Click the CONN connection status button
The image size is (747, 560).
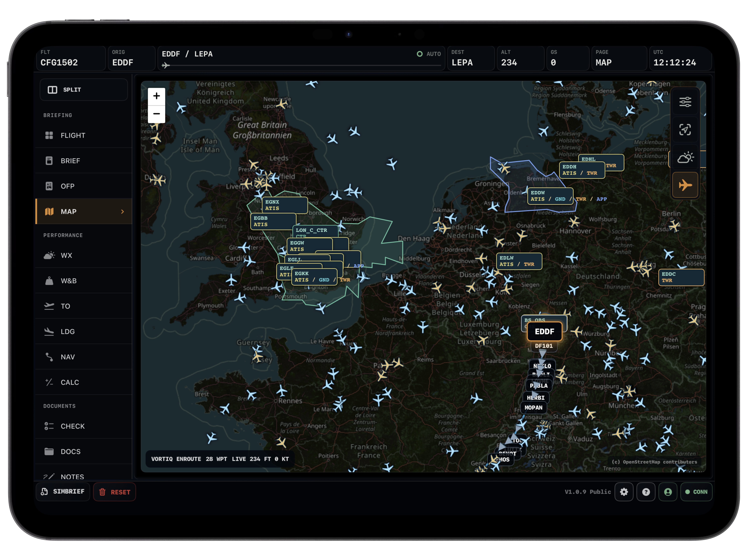pyautogui.click(x=696, y=492)
